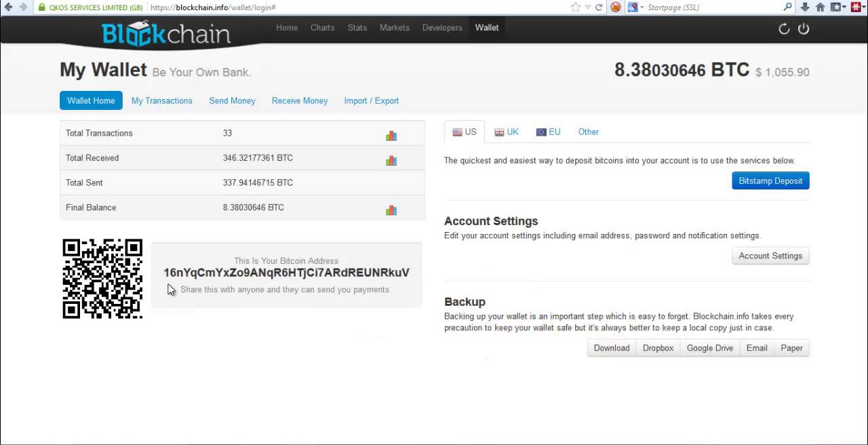This screenshot has height=445, width=868.
Task: Click the Account Settings heading
Action: pos(491,221)
